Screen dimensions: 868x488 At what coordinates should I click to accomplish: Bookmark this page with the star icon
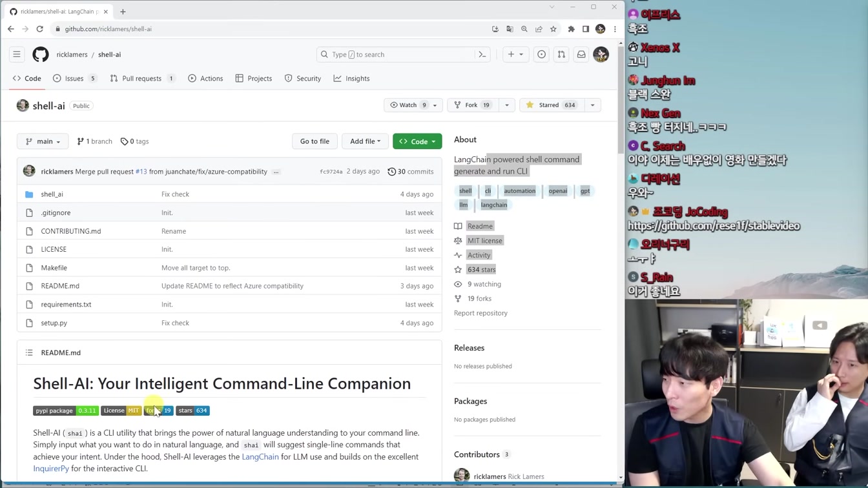tap(553, 29)
